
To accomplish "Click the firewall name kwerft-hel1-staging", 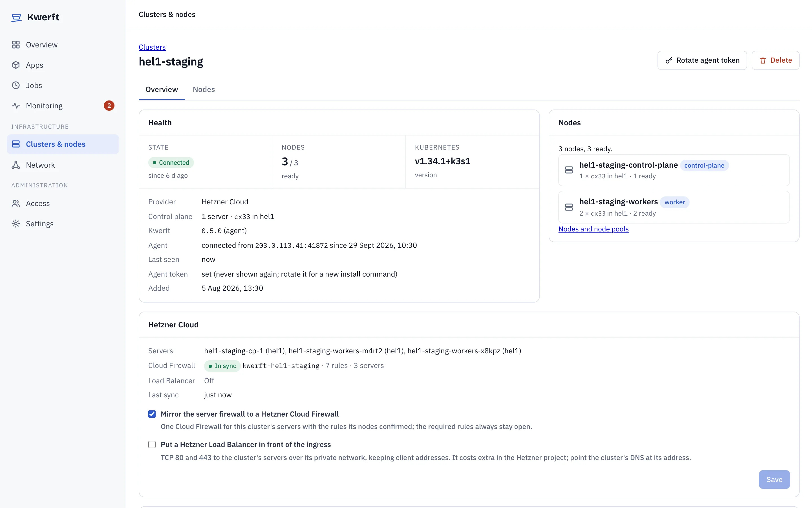I will click(x=281, y=366).
